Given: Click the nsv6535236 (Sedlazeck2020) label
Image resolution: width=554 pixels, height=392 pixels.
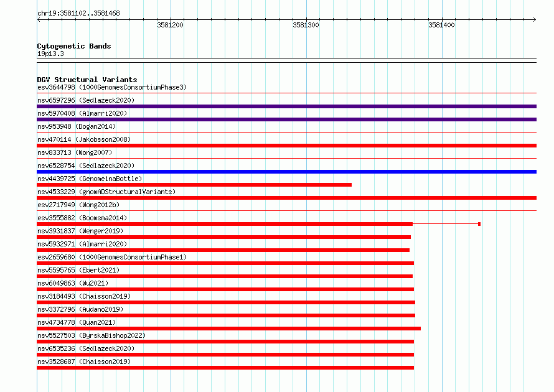Looking at the screenshot, I should pyautogui.click(x=86, y=348).
